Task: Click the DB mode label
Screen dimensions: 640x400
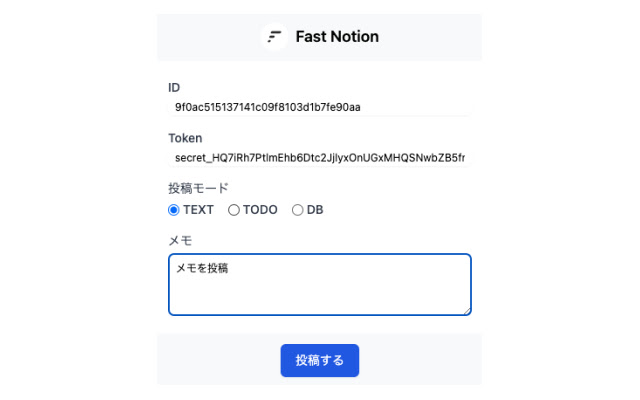Action: coord(315,210)
